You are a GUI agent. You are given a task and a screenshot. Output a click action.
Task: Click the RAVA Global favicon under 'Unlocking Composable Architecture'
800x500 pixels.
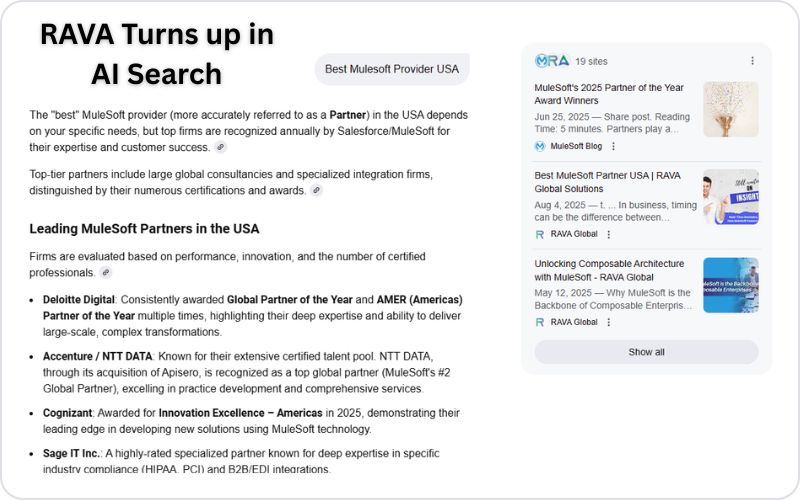coord(540,322)
